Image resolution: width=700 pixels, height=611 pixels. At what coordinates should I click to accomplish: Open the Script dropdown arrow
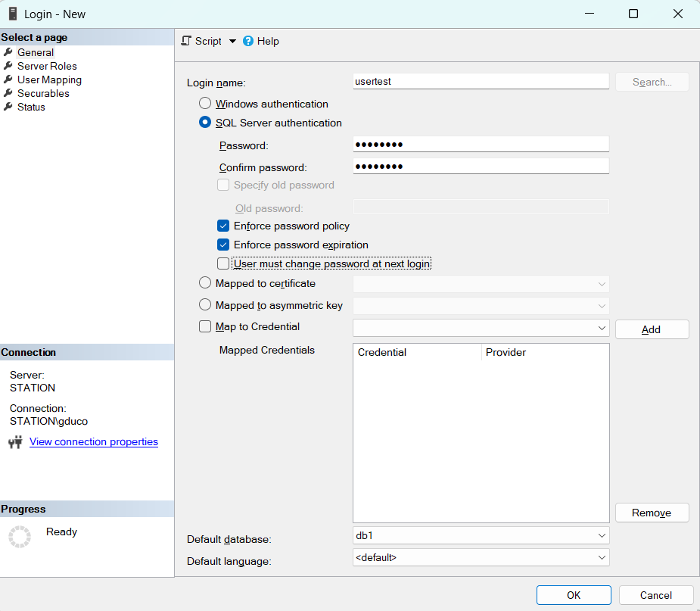232,41
